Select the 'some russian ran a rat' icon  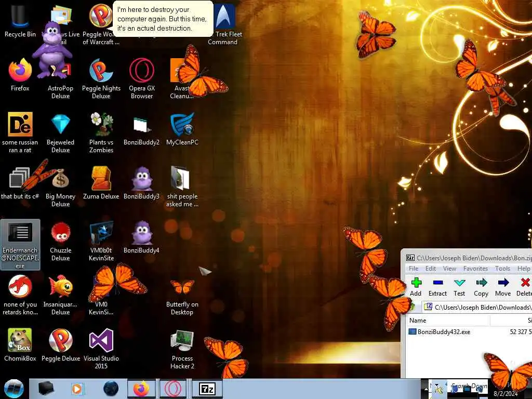(20, 132)
